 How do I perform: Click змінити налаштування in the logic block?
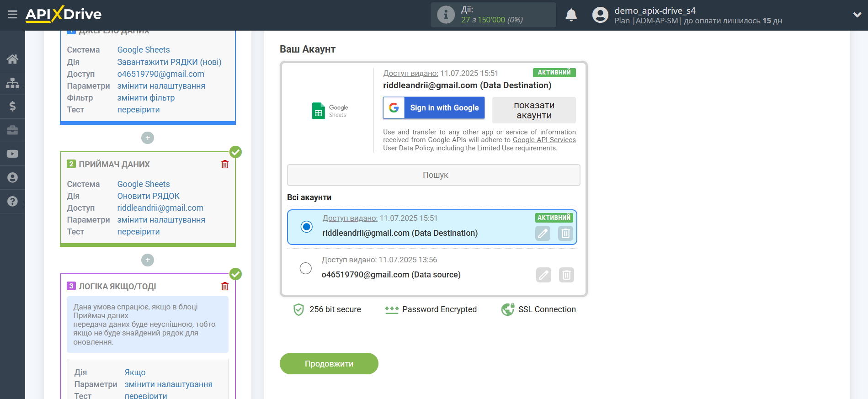click(169, 384)
